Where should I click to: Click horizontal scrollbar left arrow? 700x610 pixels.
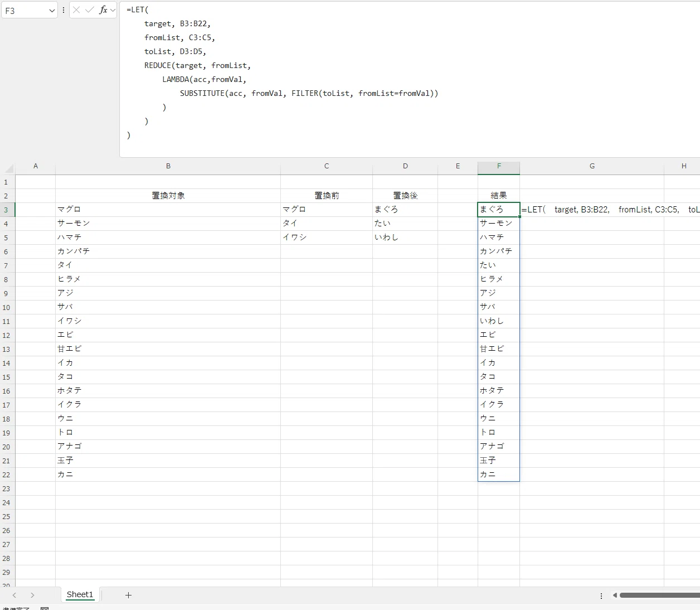click(x=615, y=595)
